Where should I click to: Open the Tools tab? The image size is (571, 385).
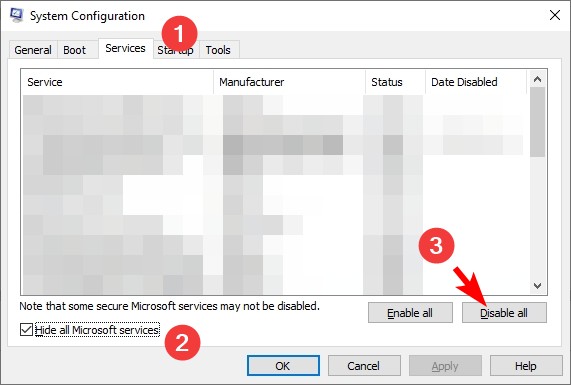pyautogui.click(x=218, y=50)
